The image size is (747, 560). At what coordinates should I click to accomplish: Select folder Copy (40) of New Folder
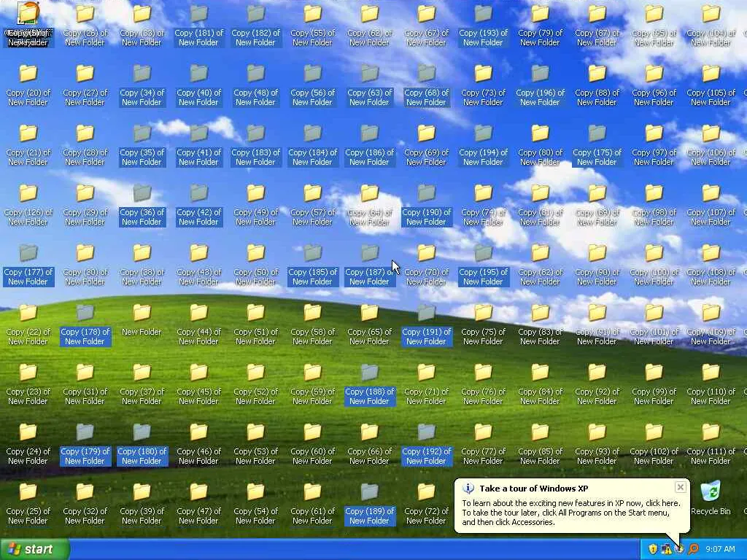pyautogui.click(x=198, y=85)
